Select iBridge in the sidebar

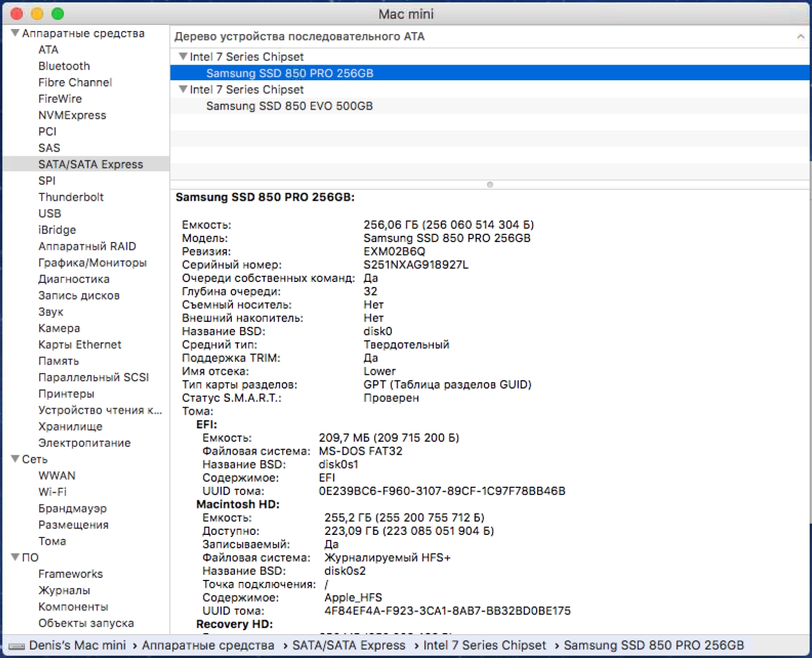coord(57,230)
